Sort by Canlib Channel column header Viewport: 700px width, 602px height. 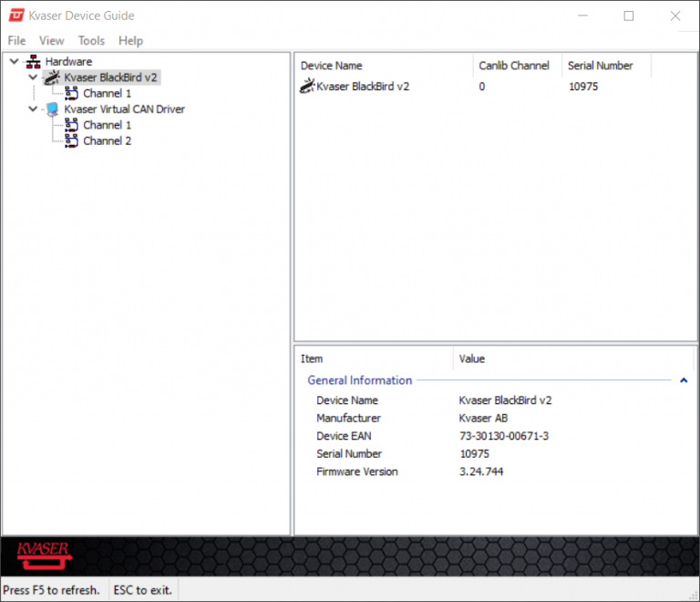point(514,66)
